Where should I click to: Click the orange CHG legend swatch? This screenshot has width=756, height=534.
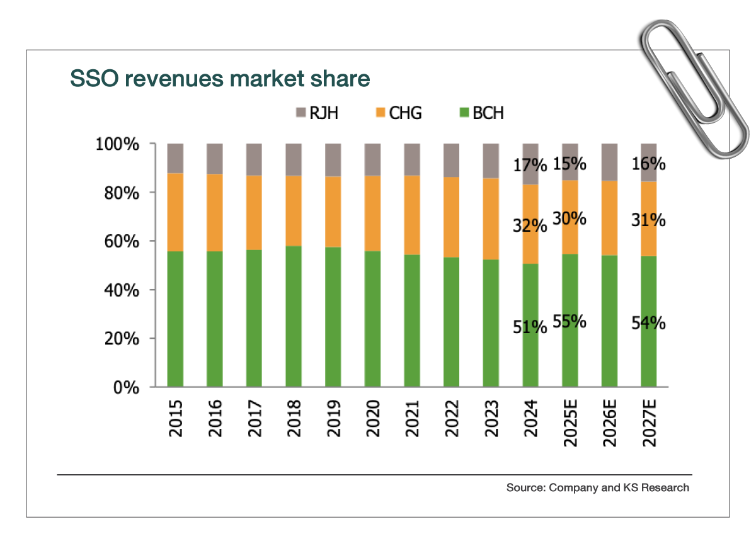point(381,113)
